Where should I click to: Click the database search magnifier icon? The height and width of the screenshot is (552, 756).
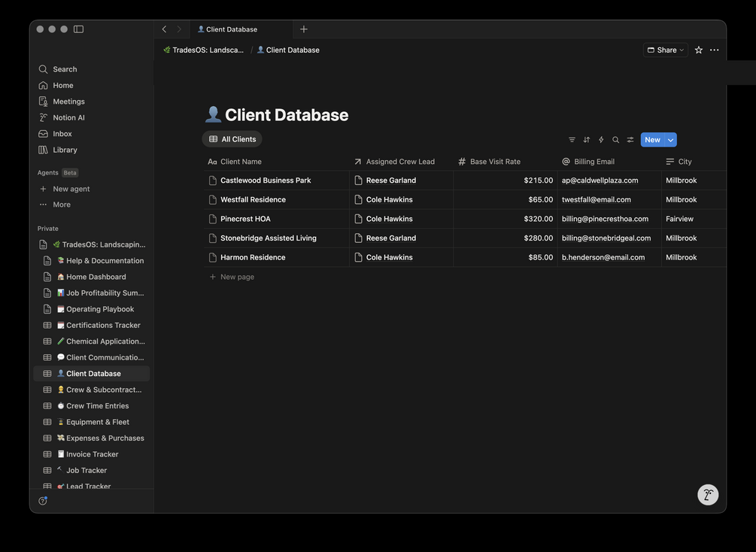(615, 140)
